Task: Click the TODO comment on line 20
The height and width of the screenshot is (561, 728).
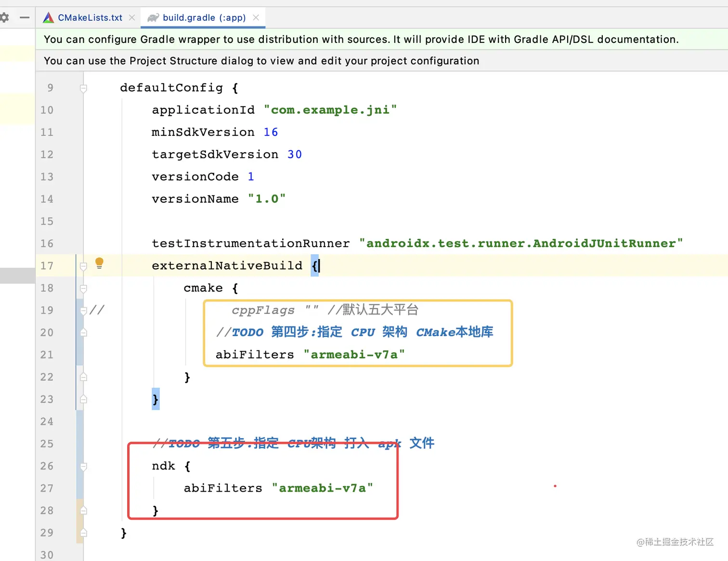Action: 355,332
